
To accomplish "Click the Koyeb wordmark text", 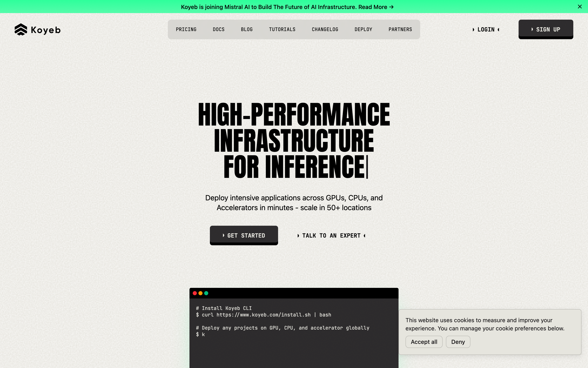I will click(46, 30).
